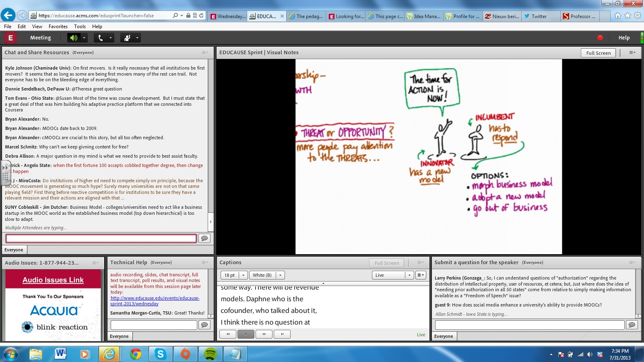Screen dimensions: 644x362
Task: Click Full Screen in the Visual Notes pod
Action: pyautogui.click(x=598, y=53)
